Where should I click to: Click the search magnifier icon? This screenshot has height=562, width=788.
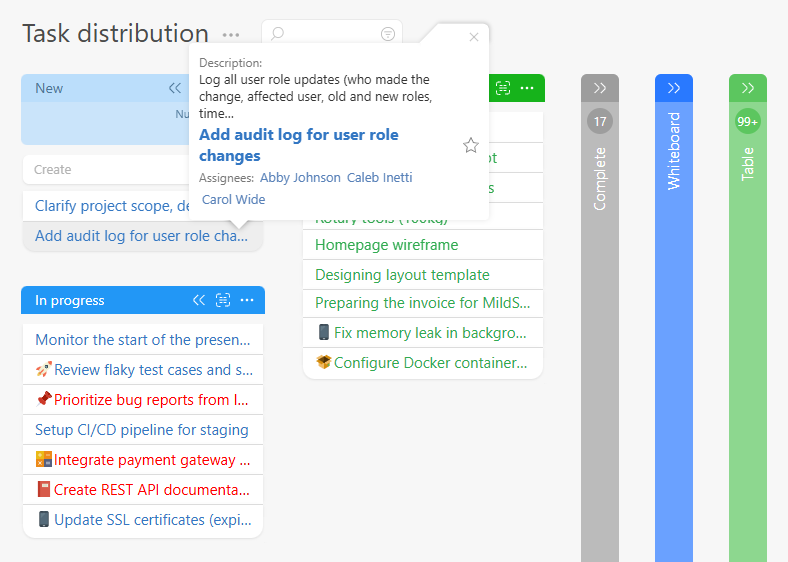tap(278, 34)
